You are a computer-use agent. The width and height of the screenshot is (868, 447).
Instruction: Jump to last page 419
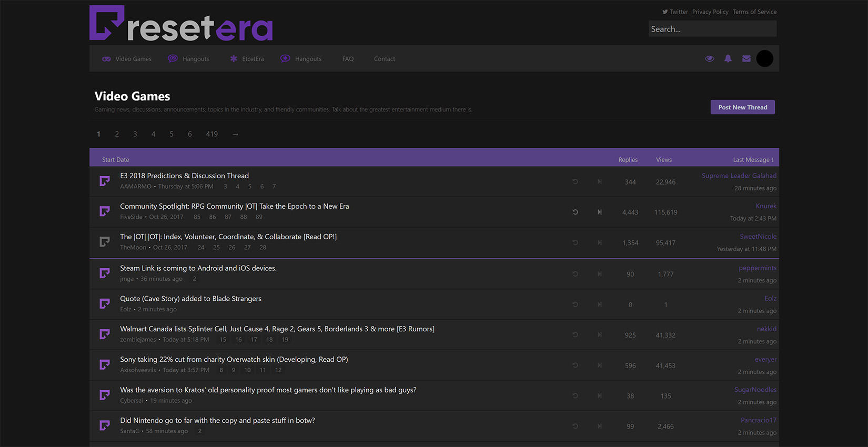pyautogui.click(x=212, y=134)
